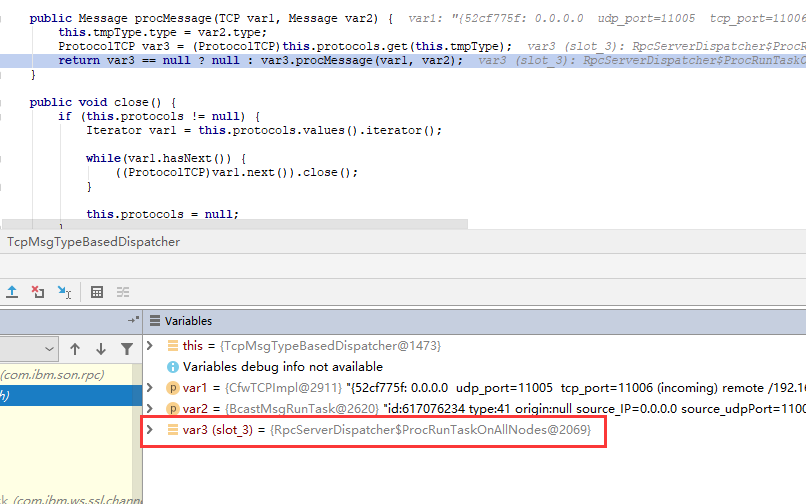The width and height of the screenshot is (806, 504).
Task: Click the 'if (this.protocols != null)' line
Action: click(159, 116)
